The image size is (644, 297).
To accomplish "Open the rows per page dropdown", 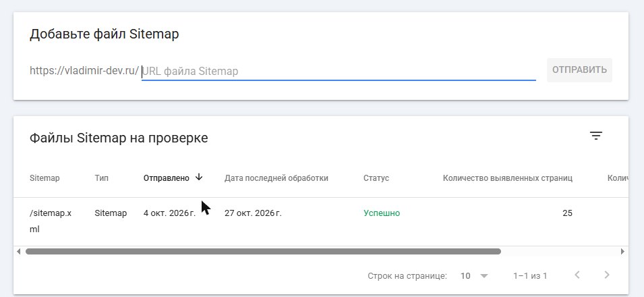I will click(474, 275).
